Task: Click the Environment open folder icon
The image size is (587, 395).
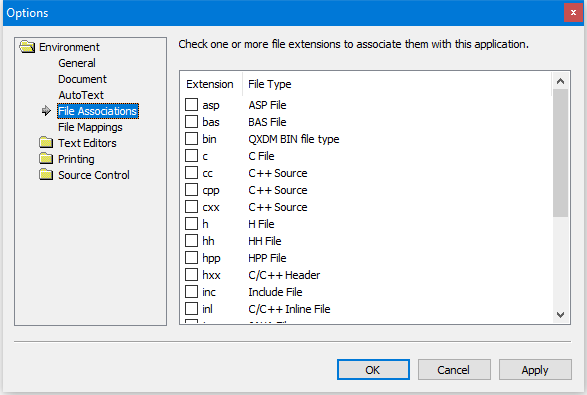Action: click(27, 47)
